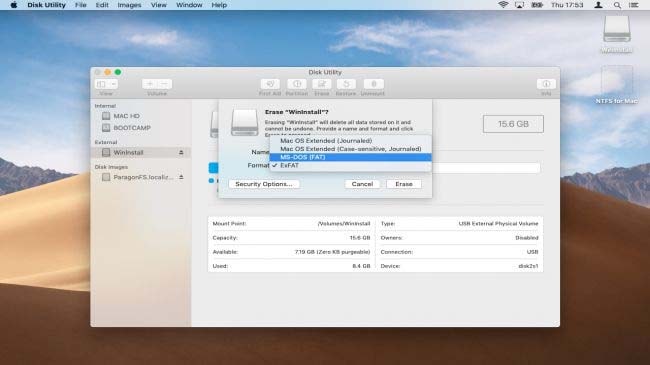The image size is (650, 365).
Task: Choose Mac OS Extended (Case-sensitive, Journaled)
Action: click(351, 149)
